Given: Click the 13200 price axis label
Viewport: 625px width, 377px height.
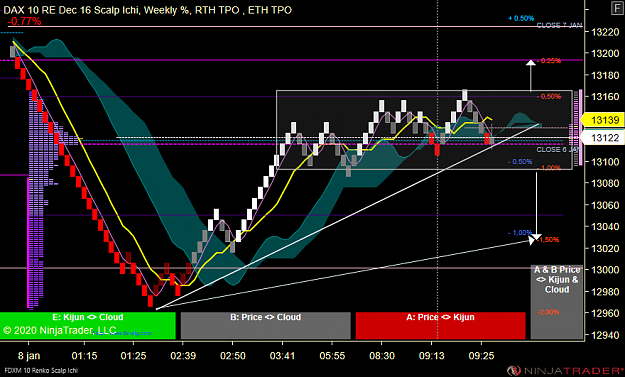Looking at the screenshot, I should (605, 53).
